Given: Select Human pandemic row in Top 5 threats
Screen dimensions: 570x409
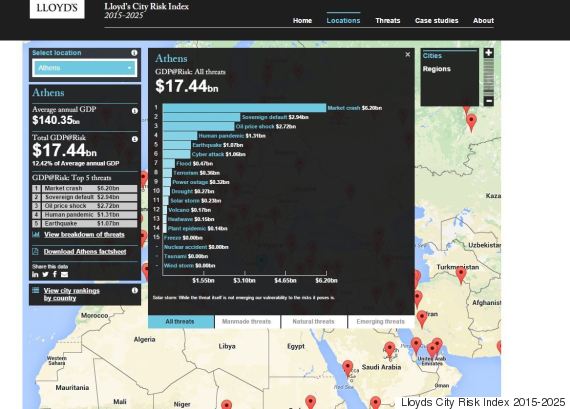Looking at the screenshot, I should [x=85, y=215].
